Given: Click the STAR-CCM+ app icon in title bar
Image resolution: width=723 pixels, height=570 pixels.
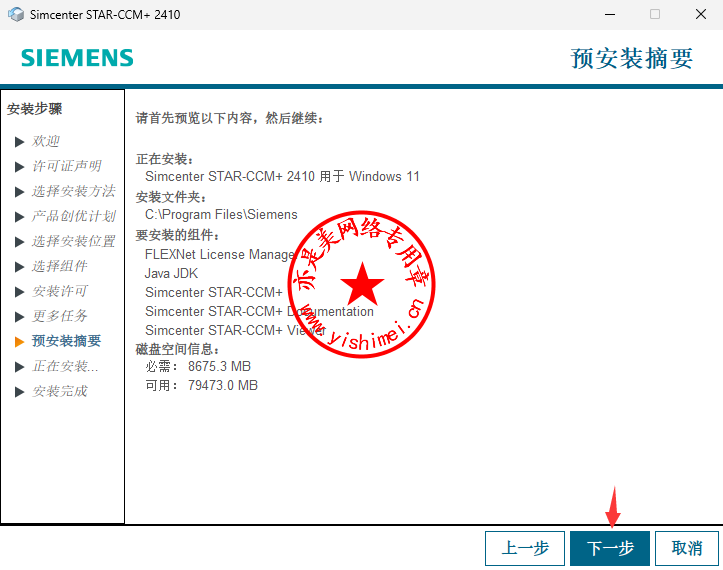Looking at the screenshot, I should (x=16, y=14).
